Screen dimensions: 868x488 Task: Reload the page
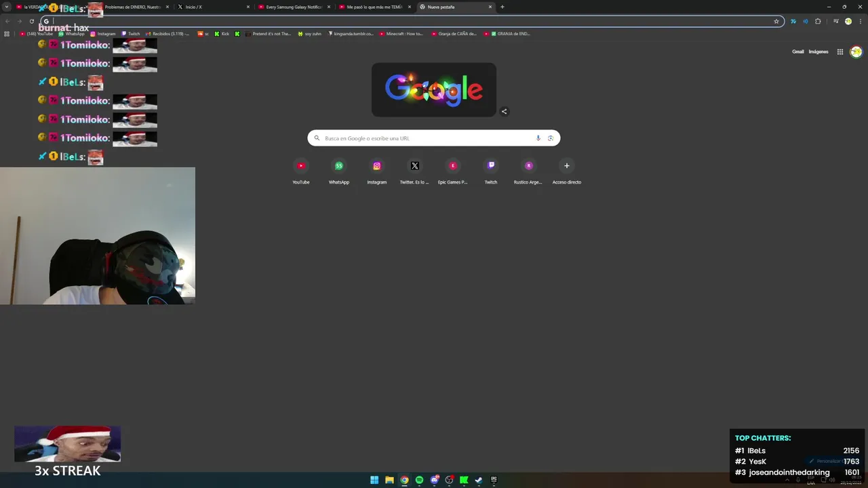click(31, 21)
